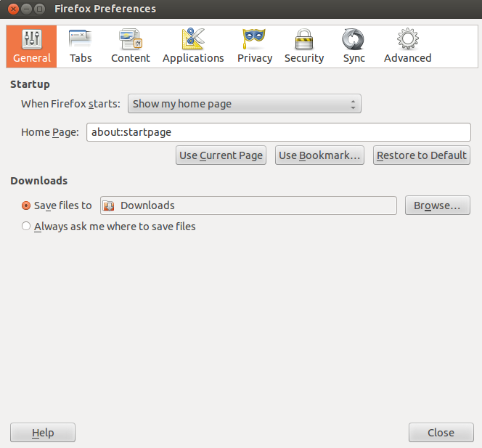Open the Security padlock icon
482x448 pixels.
click(x=304, y=39)
